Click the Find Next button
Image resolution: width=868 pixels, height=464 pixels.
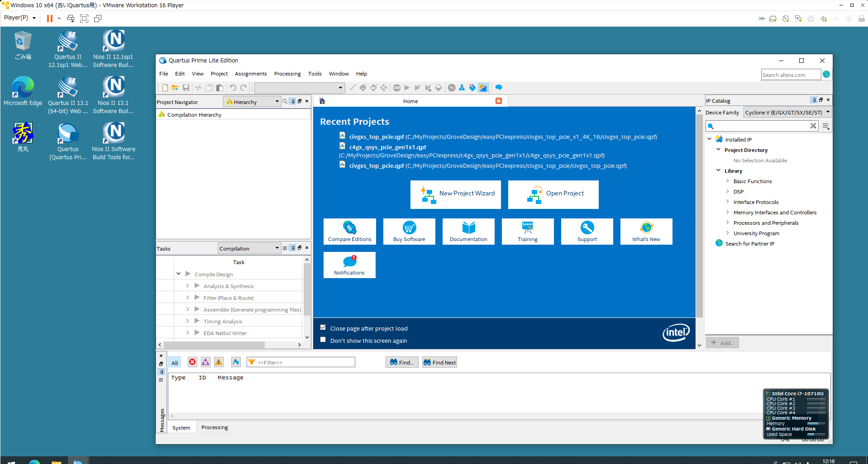pos(439,362)
